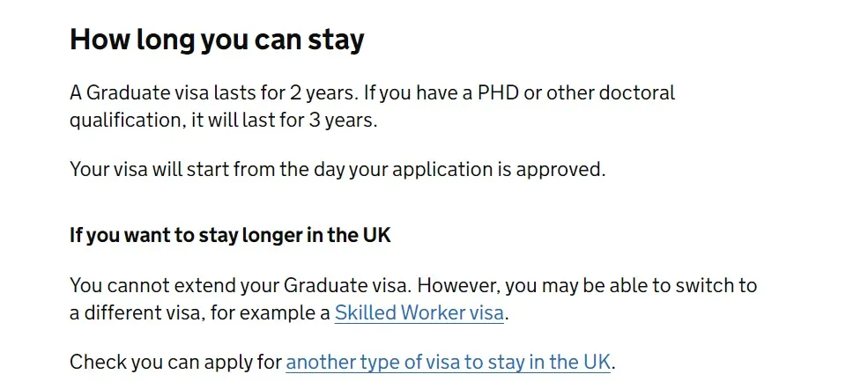
Task: Follow the "another type of visa to stay in the UK" link
Action: point(448,362)
